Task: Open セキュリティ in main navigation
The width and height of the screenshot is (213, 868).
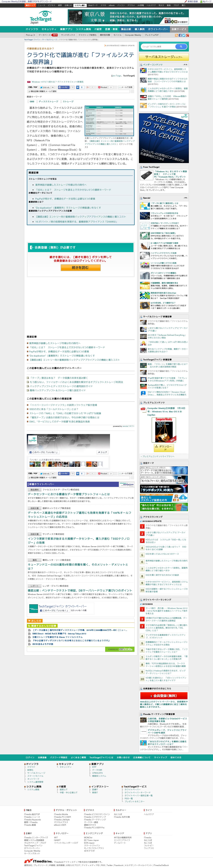Action: [x=49, y=29]
